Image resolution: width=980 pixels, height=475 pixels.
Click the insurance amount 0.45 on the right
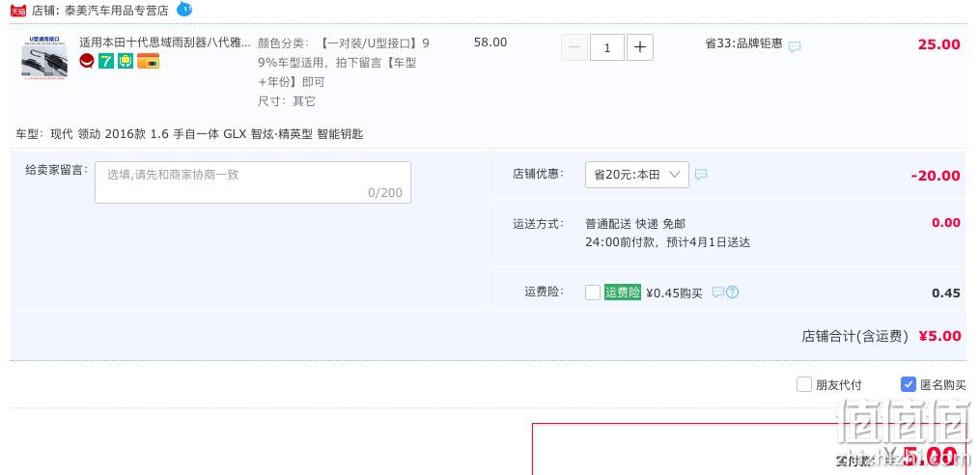click(x=945, y=293)
